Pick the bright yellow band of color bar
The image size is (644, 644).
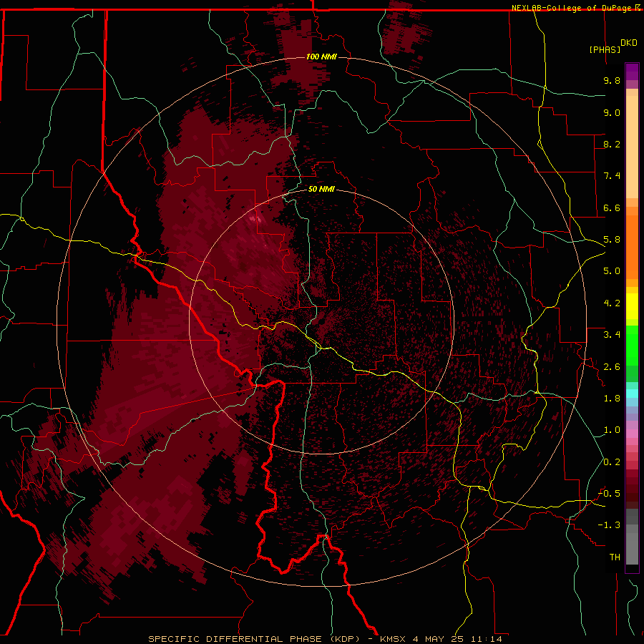coord(632,306)
